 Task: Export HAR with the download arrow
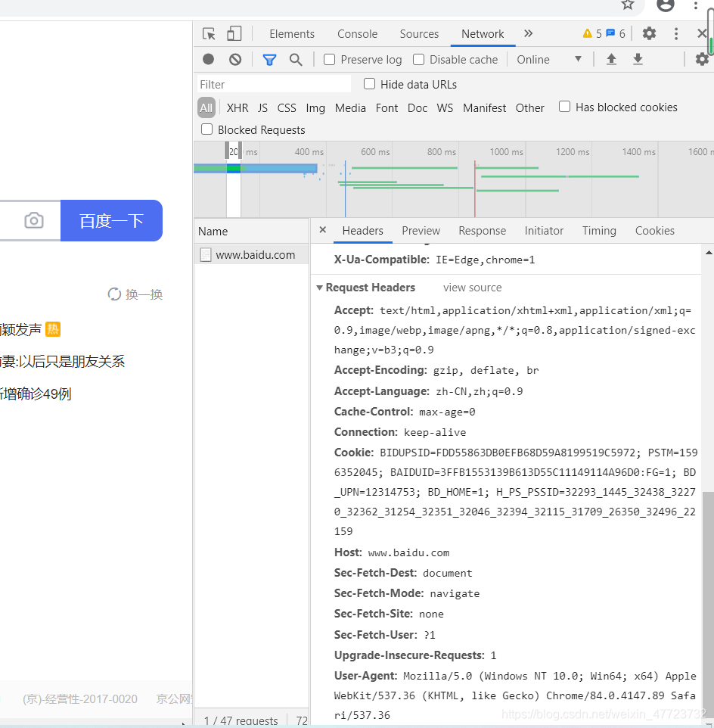[x=638, y=59]
